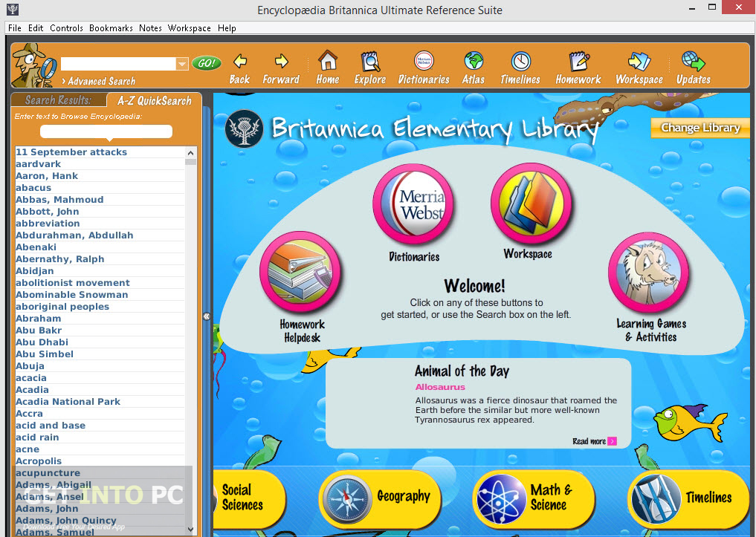Open the Timelines hourglass button
The image size is (756, 537).
(x=688, y=499)
